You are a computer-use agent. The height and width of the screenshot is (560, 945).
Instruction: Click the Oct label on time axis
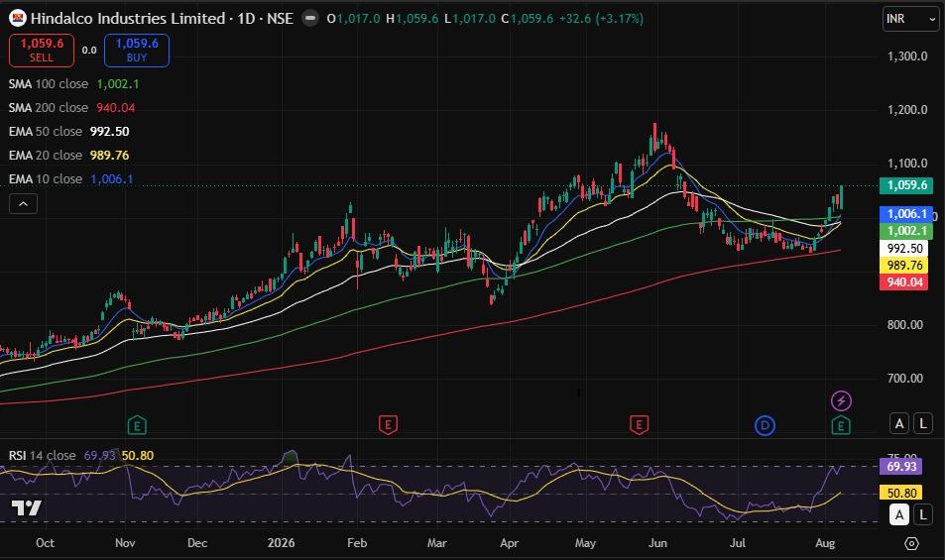[46, 543]
